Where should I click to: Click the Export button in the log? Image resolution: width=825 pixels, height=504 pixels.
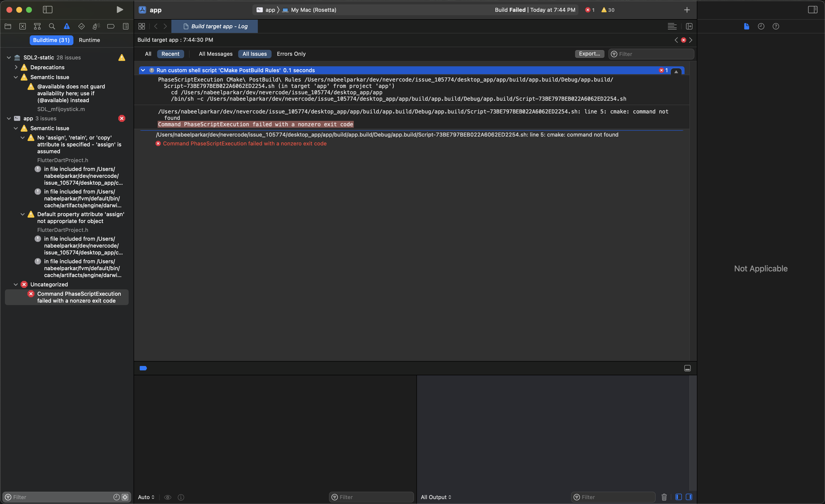pyautogui.click(x=589, y=54)
